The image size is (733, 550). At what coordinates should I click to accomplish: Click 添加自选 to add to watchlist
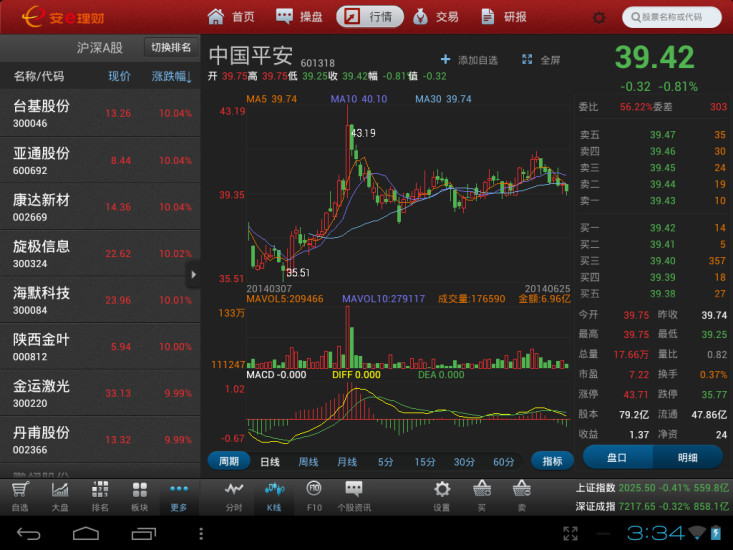(x=468, y=60)
